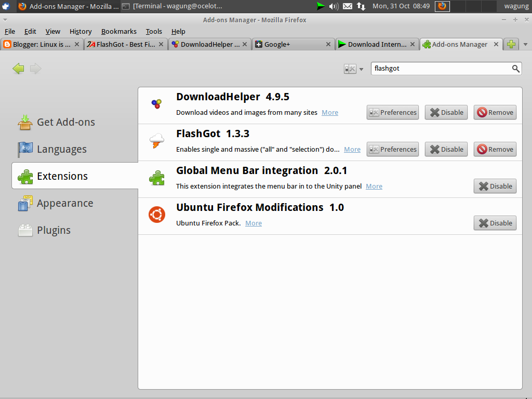Click the Google+ tab favicon
Screen dimensions: 532x399
point(259,45)
